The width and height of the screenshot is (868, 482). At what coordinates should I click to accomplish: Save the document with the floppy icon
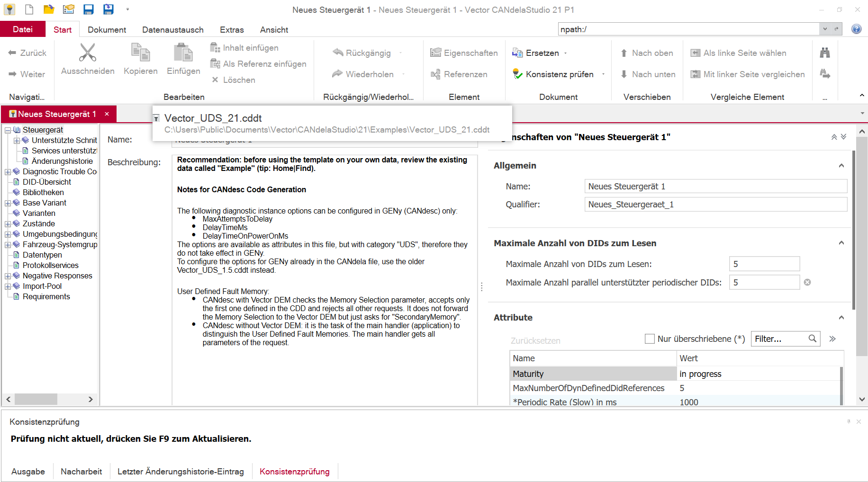pos(88,9)
